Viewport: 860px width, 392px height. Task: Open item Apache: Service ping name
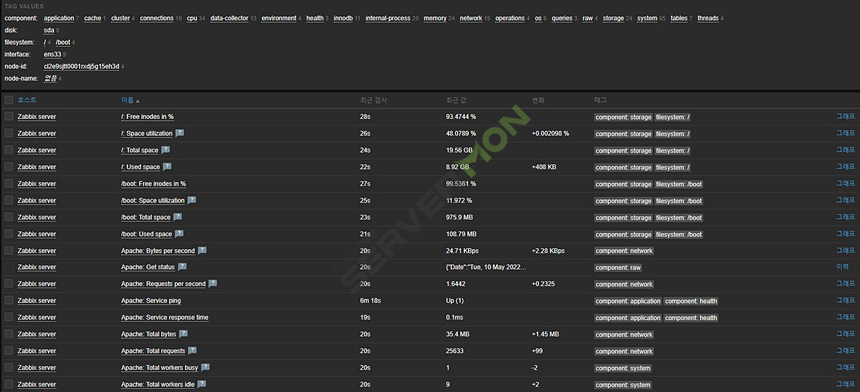click(x=151, y=301)
